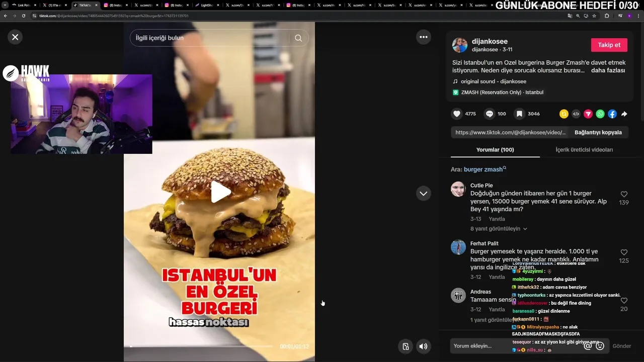Open the original sound - dijankosee link
Viewport: 644px width, 362px height.
(494, 81)
